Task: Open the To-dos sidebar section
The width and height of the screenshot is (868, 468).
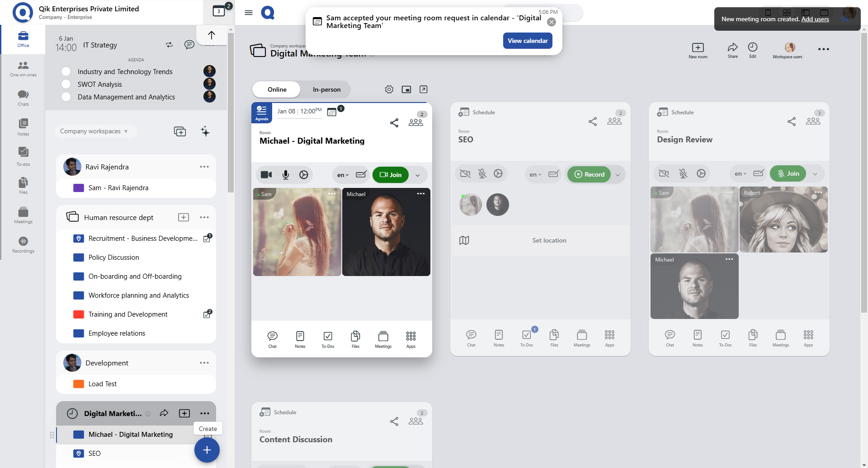Action: [23, 156]
